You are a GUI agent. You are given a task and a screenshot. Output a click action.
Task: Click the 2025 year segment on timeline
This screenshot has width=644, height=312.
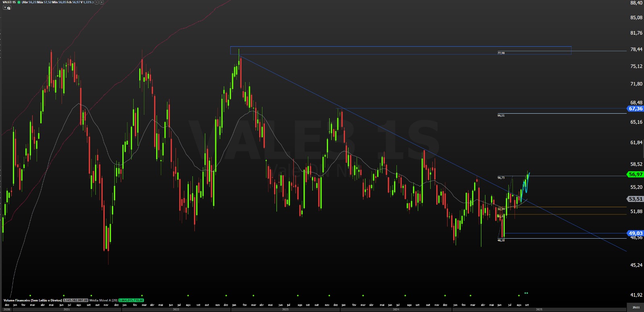(x=539, y=310)
